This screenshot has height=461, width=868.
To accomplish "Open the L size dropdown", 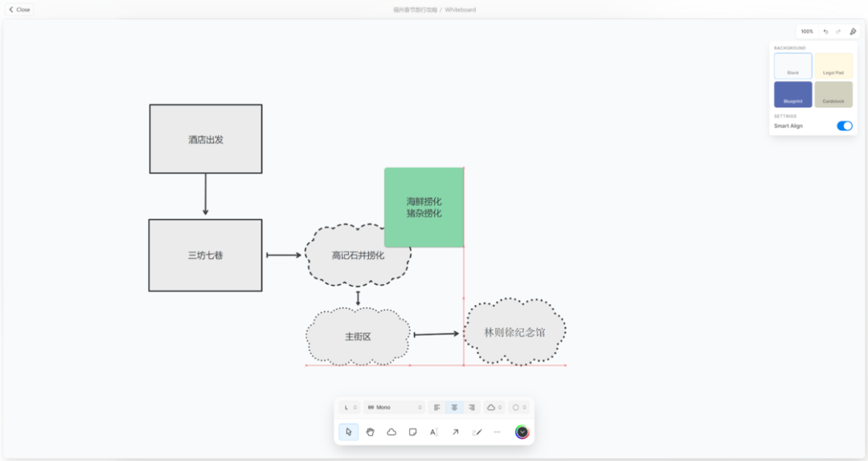I will 350,407.
